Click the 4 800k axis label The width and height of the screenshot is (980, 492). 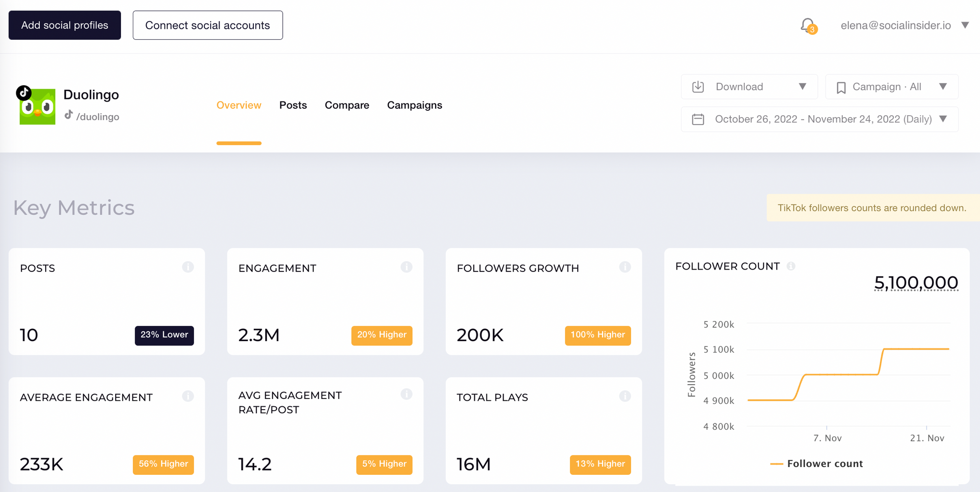click(x=719, y=426)
